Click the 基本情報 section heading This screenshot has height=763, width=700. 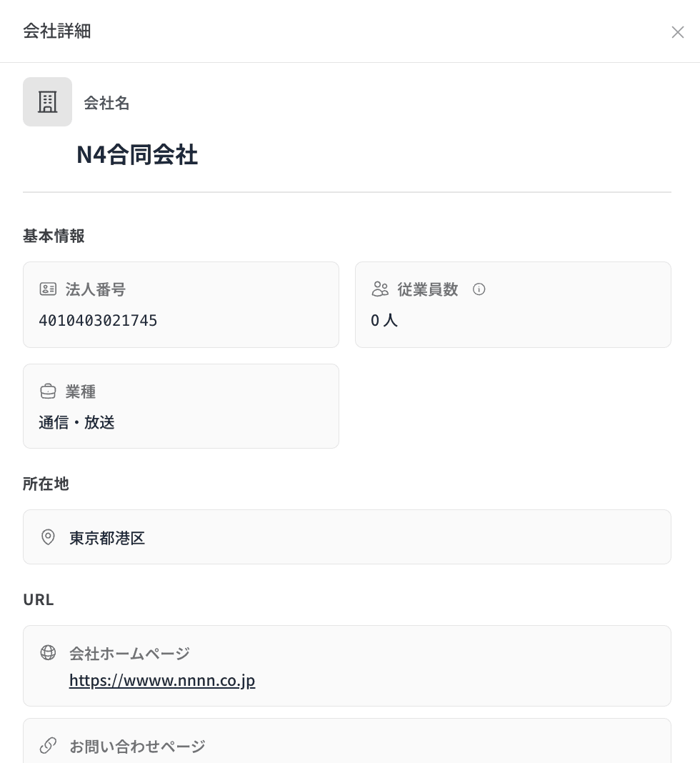[x=54, y=236]
